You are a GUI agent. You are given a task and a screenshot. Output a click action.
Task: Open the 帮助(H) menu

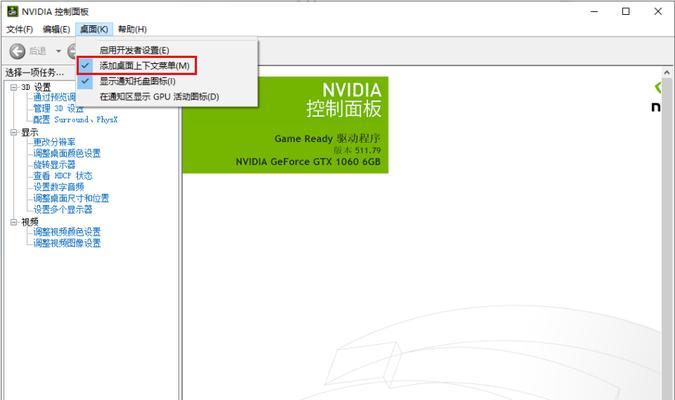[x=132, y=29]
